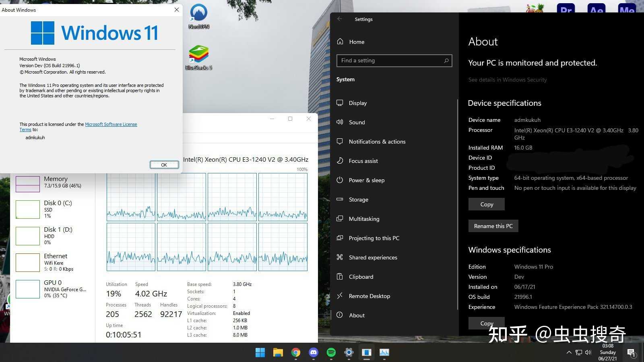Open the network icon in system tray
The image size is (644, 362).
click(x=579, y=352)
